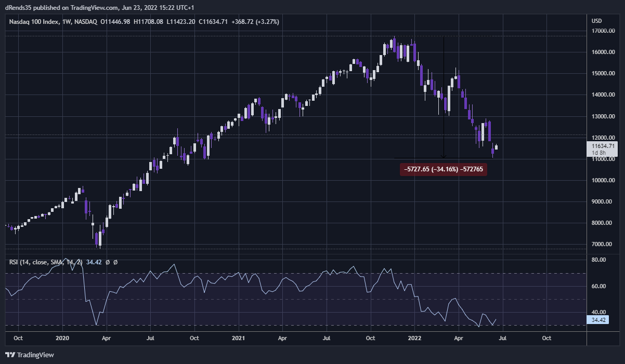Click '17000.00' on the price axis
Screen dimensions: 625x364
(x=603, y=31)
